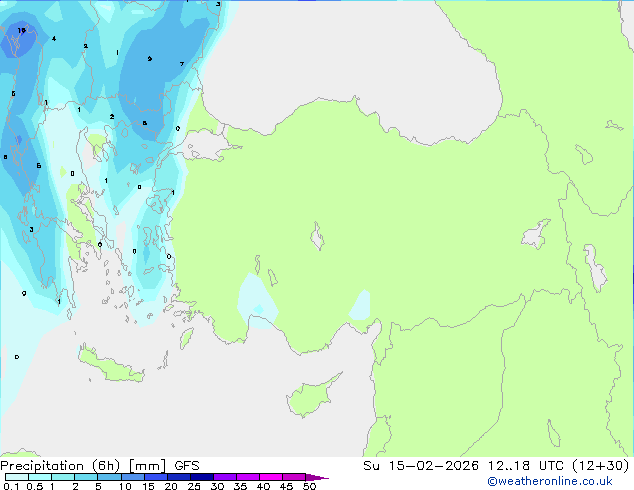Click the island of Crete on map

[110, 365]
